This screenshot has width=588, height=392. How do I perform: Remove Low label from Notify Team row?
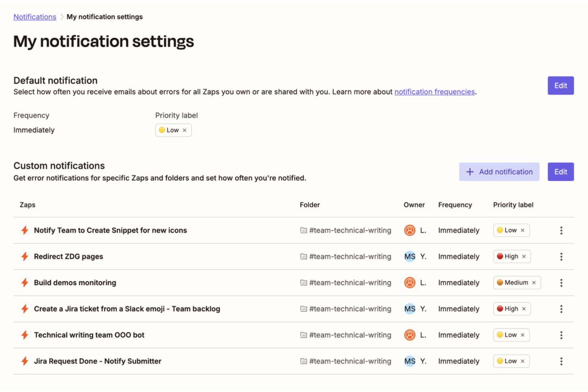tap(522, 230)
